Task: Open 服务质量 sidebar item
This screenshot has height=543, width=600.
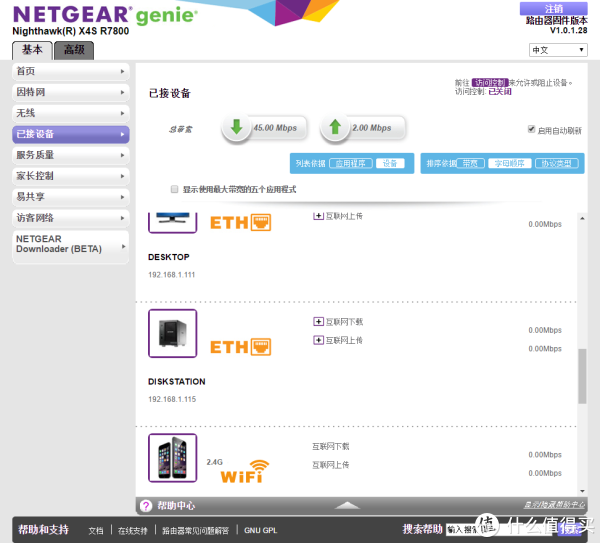Action: [x=71, y=155]
